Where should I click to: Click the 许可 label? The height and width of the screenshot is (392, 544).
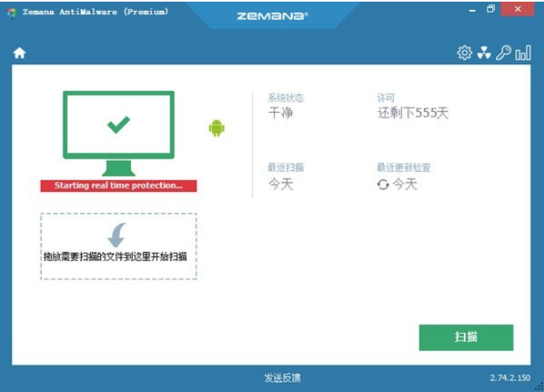(x=385, y=98)
